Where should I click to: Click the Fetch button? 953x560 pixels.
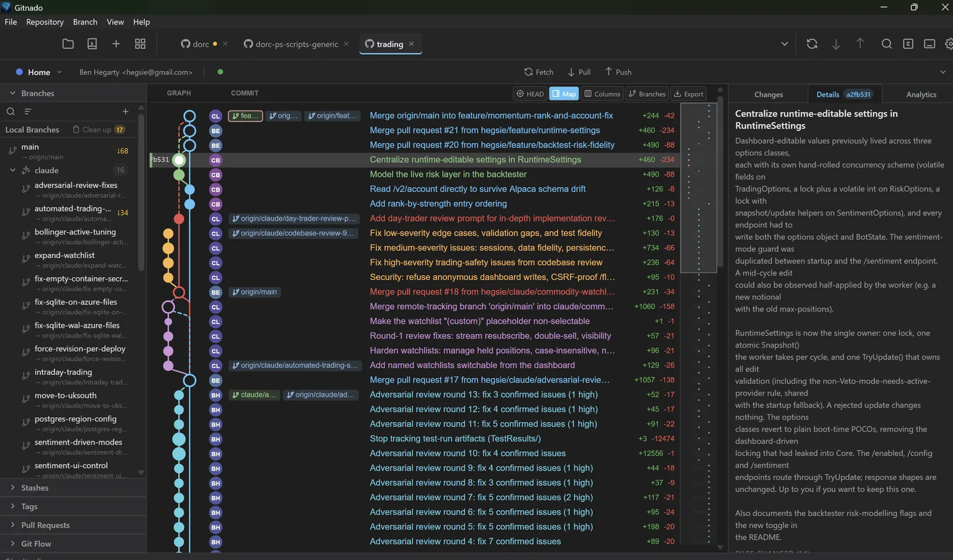(538, 72)
